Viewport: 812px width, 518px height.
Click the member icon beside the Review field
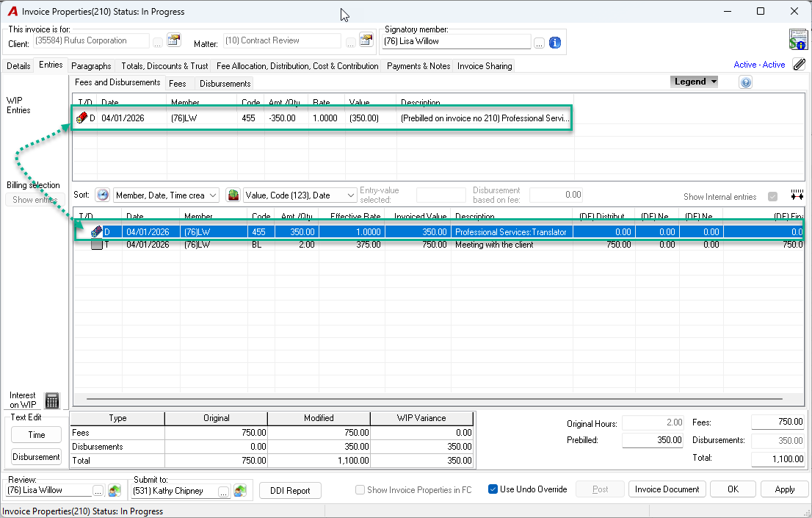115,490
